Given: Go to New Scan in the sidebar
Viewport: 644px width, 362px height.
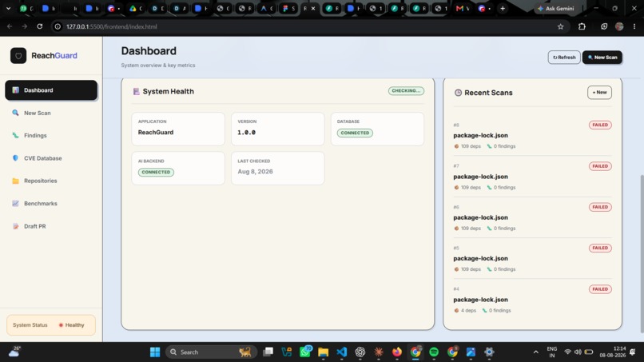Looking at the screenshot, I should pyautogui.click(x=51, y=113).
